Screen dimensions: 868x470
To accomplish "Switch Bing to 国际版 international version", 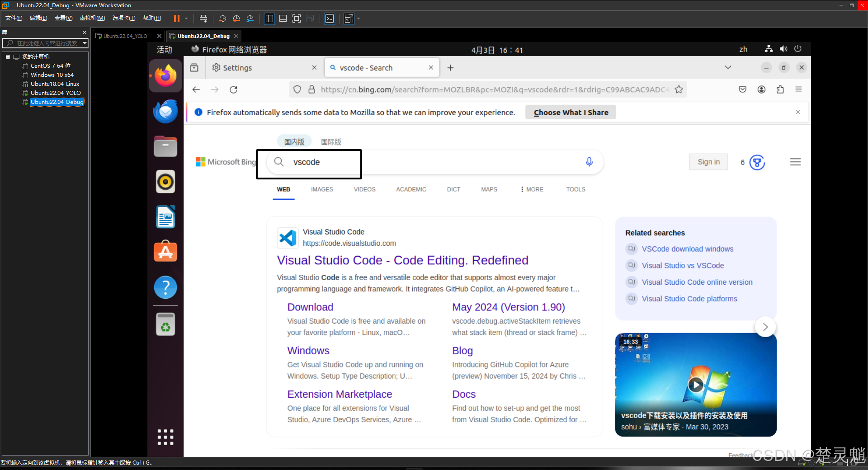I will pos(331,142).
